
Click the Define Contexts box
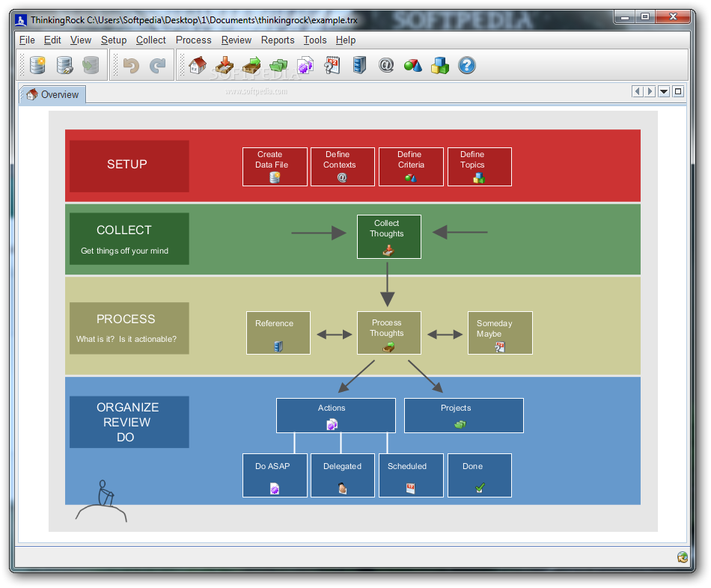tap(343, 166)
